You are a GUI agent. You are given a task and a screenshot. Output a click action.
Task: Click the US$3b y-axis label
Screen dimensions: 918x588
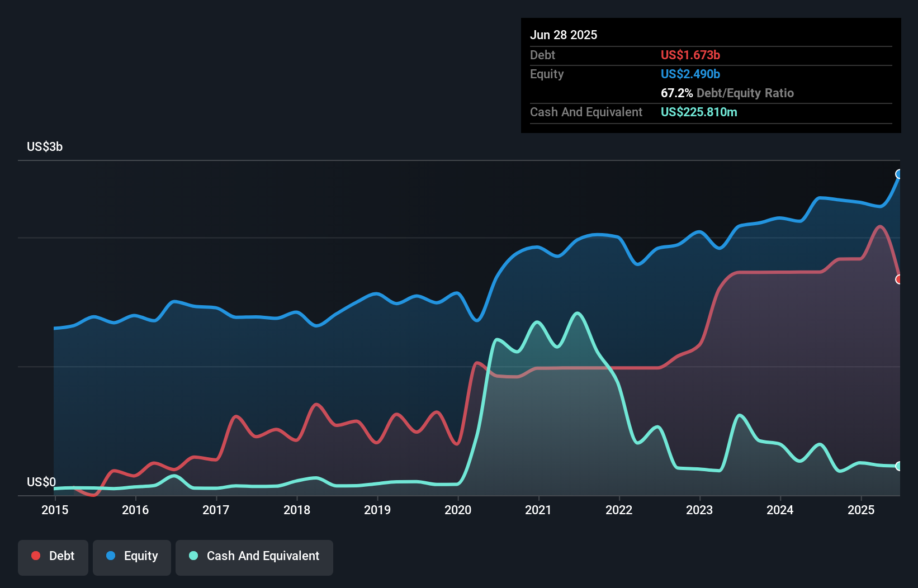[x=45, y=147]
